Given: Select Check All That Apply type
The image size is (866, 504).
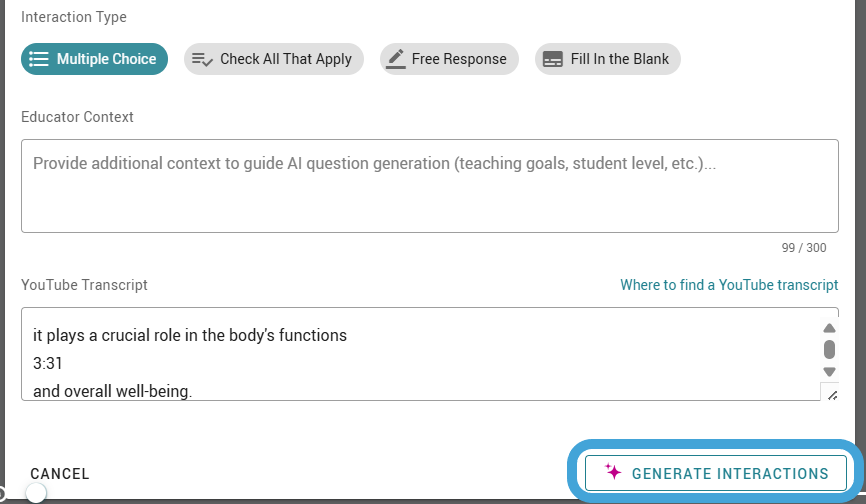Looking at the screenshot, I should (x=274, y=59).
